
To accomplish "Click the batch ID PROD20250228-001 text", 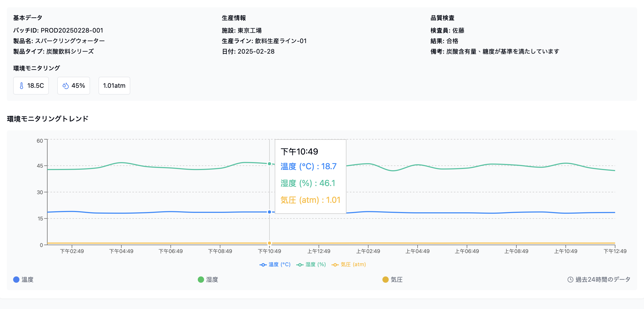I will (x=72, y=30).
